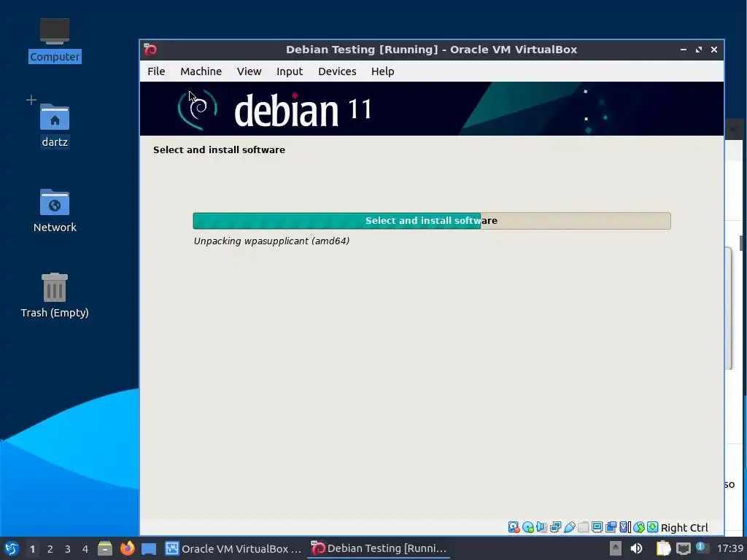Open the Help menu
Screen dimensions: 747x560
tap(382, 71)
